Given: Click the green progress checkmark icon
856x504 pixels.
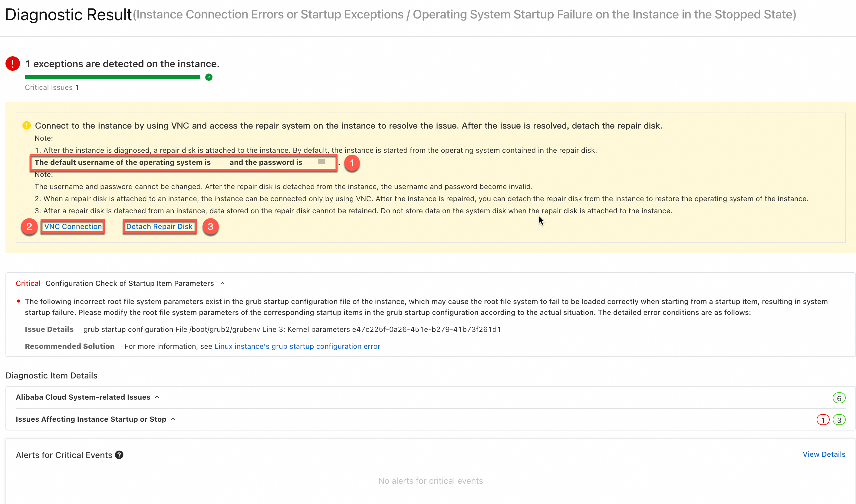Looking at the screenshot, I should tap(209, 77).
